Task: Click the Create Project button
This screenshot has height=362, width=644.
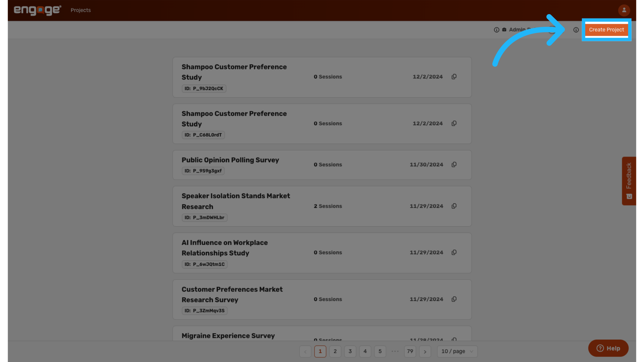Action: [x=606, y=30]
